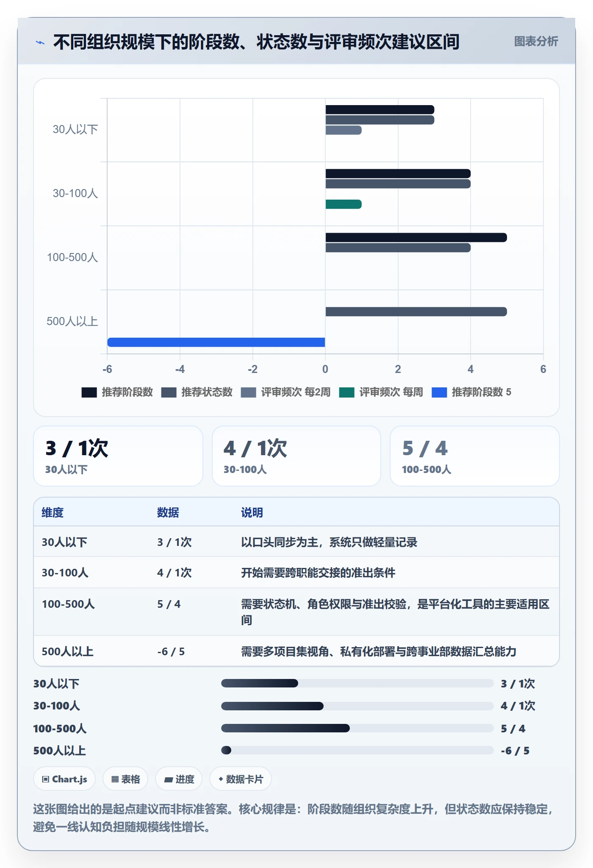The height and width of the screenshot is (868, 593).
Task: Click the blue negative bar for 500人以上
Action: point(216,342)
